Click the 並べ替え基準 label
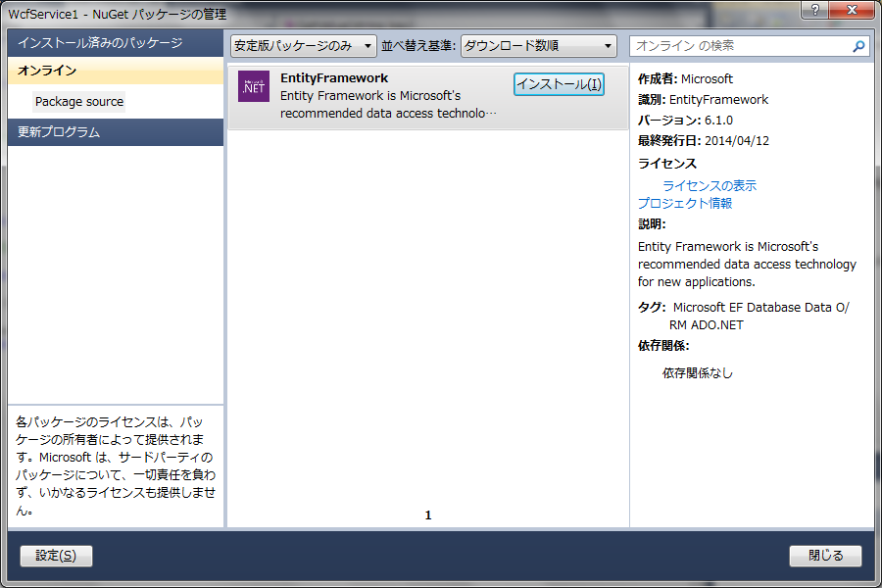The height and width of the screenshot is (588, 882). pyautogui.click(x=417, y=46)
